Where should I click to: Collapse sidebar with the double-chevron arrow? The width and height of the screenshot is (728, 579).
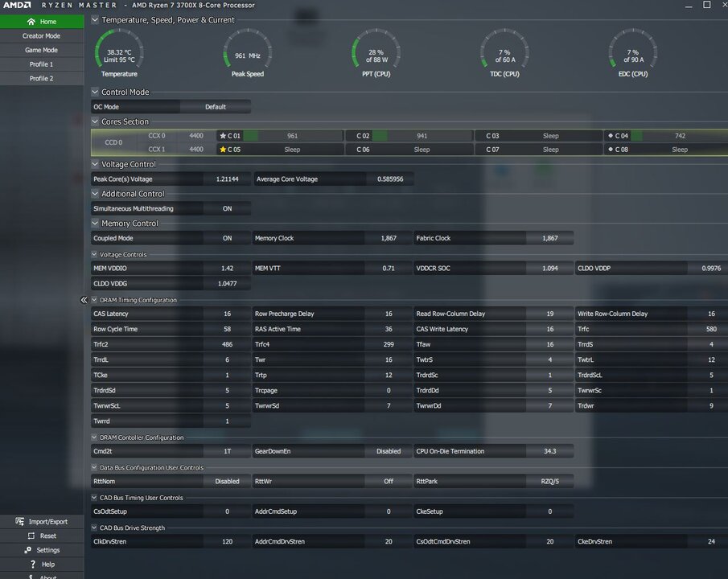pyautogui.click(x=84, y=299)
